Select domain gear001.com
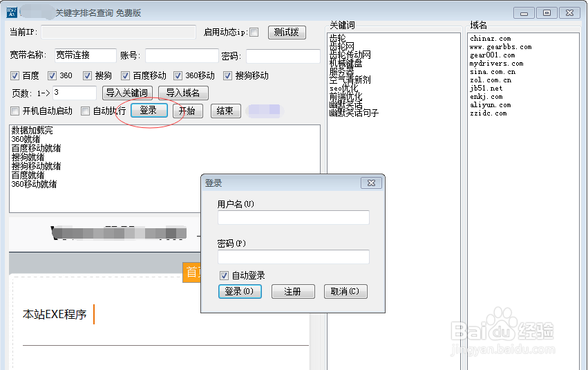Viewport: 588px width, 370px height. 493,55
